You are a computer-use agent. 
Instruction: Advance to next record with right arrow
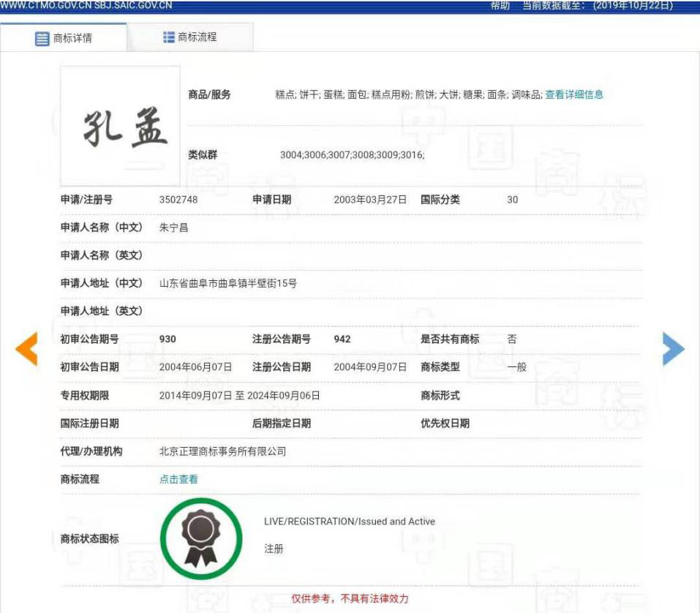pyautogui.click(x=674, y=350)
